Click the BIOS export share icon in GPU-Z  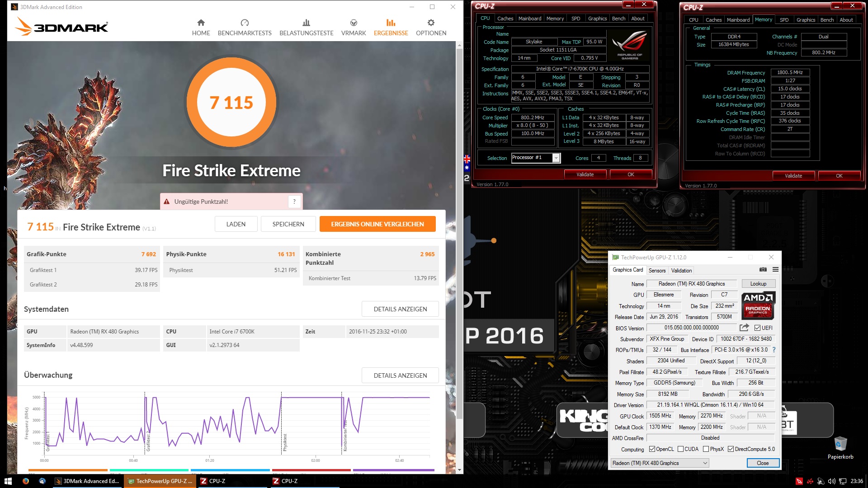[x=744, y=328]
